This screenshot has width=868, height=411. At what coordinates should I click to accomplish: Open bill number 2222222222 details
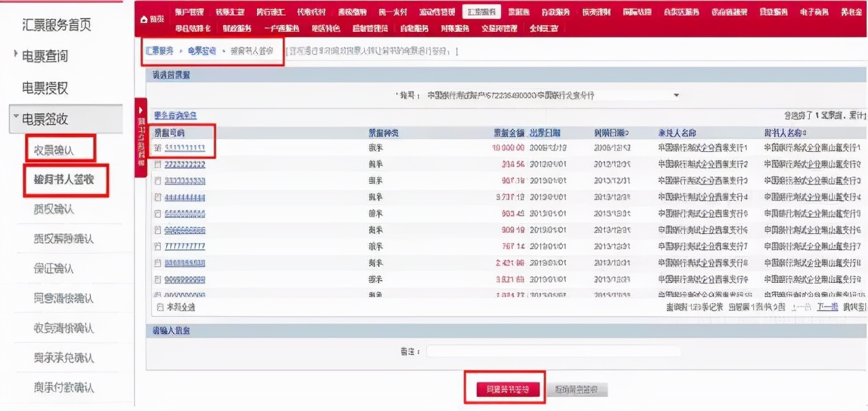[186, 164]
